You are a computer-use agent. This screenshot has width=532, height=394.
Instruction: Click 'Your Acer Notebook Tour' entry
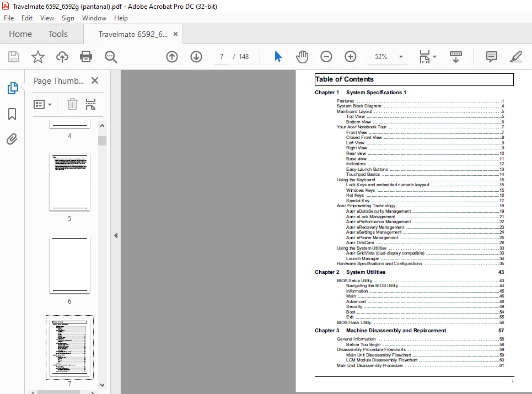[361, 127]
